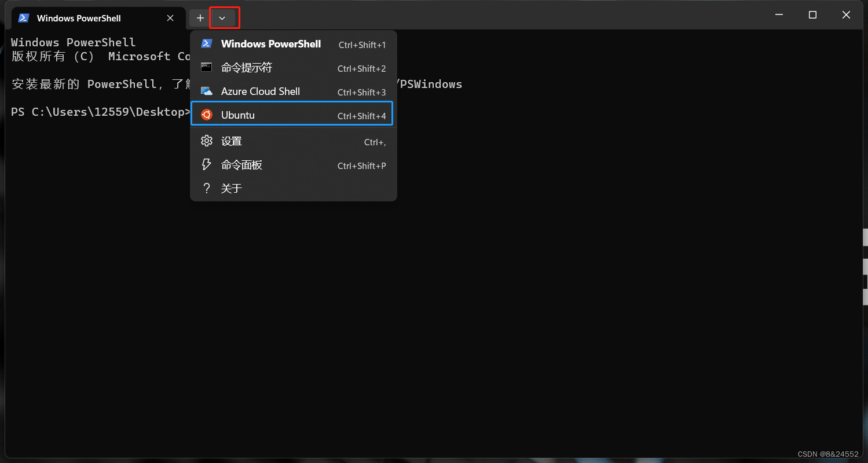Click the PowerShell icon on the tab
Screen dimensions: 868x463
[23, 18]
